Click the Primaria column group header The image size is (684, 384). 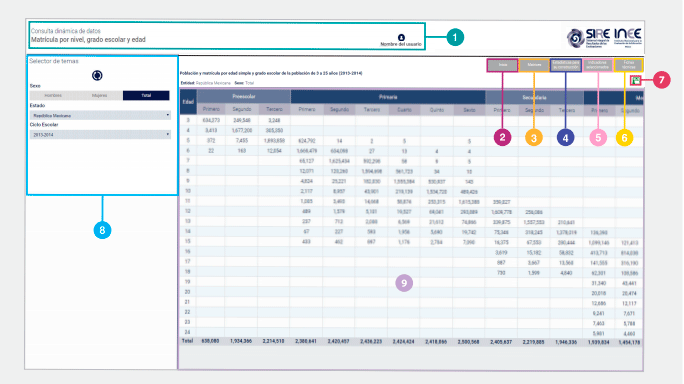388,97
